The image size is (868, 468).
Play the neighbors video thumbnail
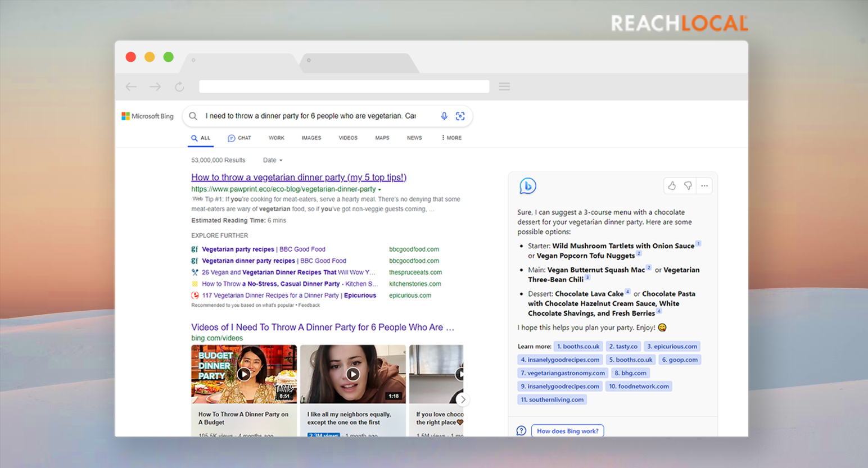353,374
